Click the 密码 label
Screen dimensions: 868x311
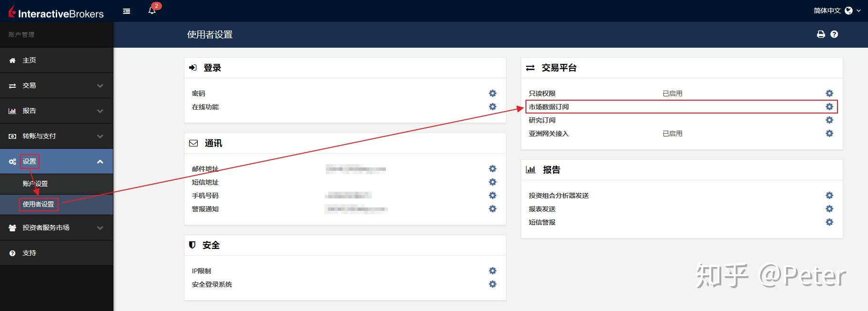199,93
